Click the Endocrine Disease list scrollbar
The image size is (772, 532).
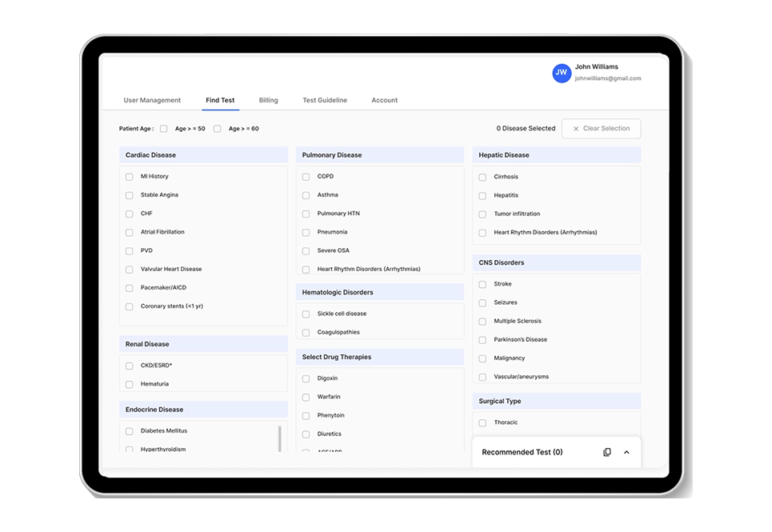point(279,438)
